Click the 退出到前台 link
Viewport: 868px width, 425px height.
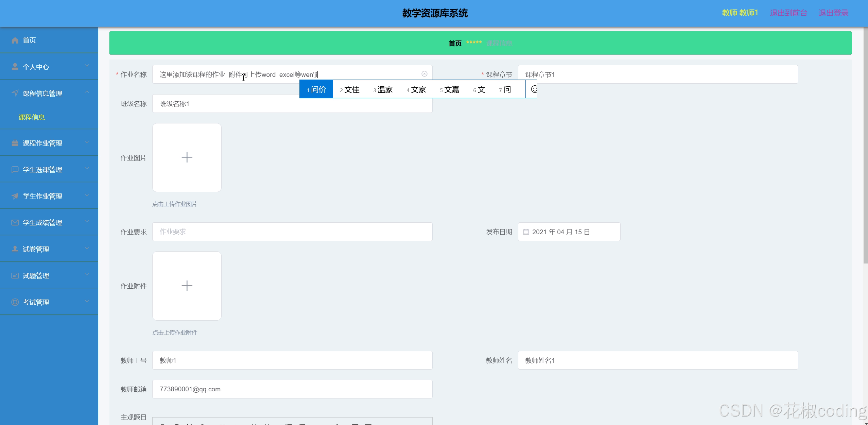click(x=788, y=13)
